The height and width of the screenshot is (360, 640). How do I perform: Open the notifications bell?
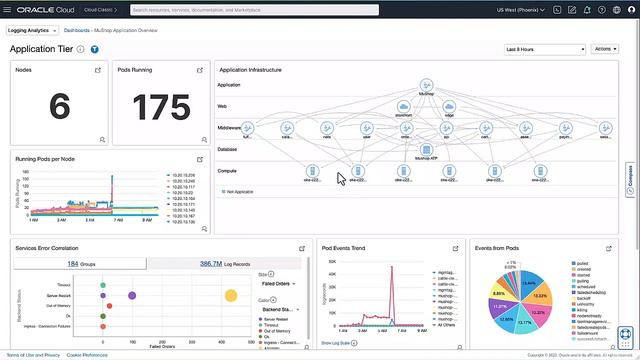click(x=587, y=10)
